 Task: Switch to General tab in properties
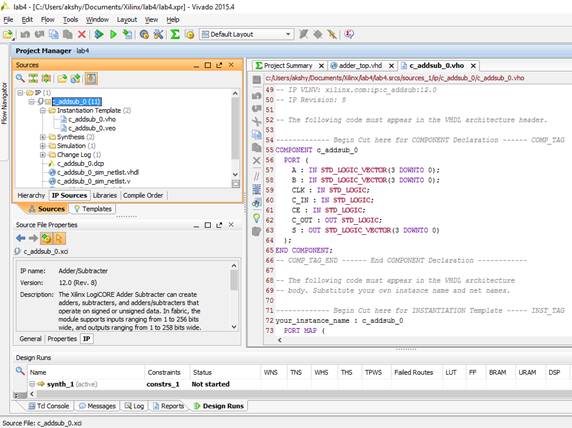point(31,339)
